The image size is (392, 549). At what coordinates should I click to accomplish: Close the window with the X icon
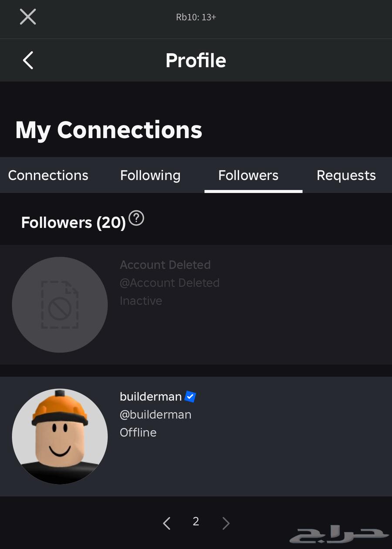click(x=28, y=17)
